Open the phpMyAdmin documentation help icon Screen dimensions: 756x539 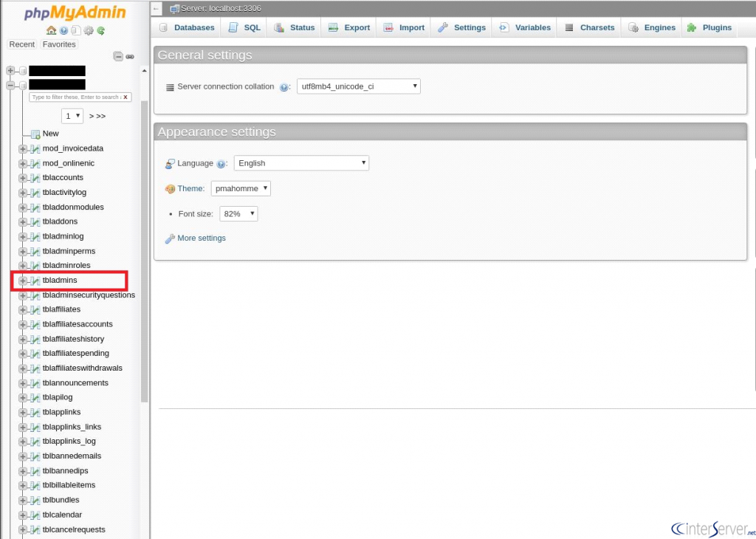coord(63,30)
